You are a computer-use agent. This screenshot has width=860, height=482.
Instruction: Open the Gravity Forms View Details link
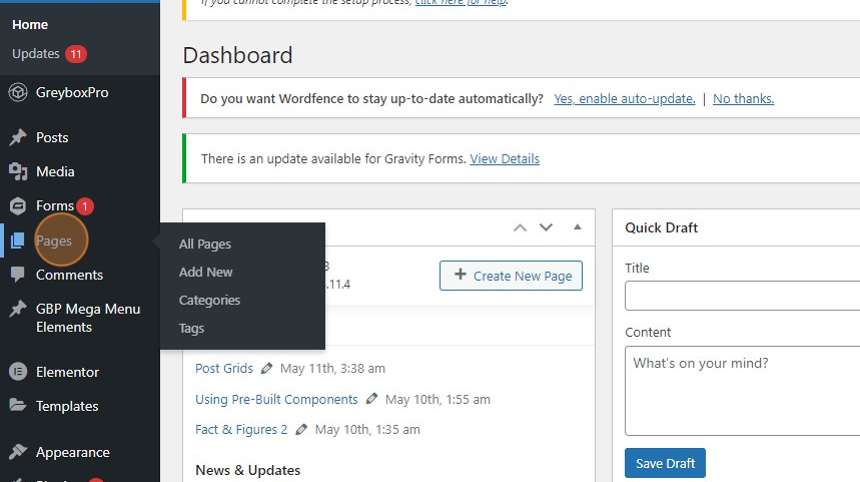[x=504, y=159]
